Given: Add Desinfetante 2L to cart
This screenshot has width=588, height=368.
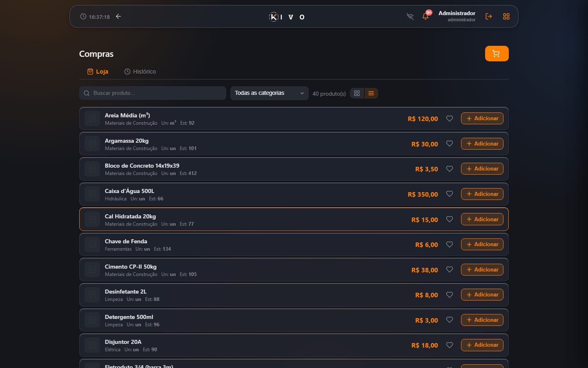Looking at the screenshot, I should tap(482, 295).
